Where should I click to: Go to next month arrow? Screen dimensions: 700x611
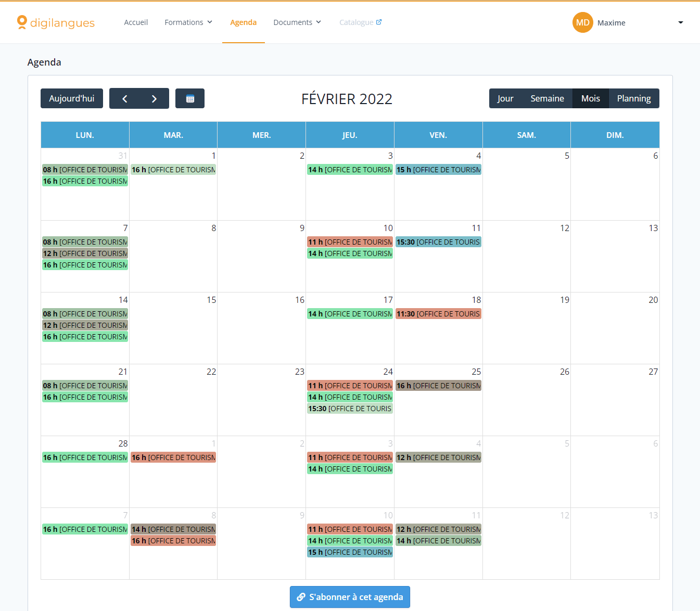coord(154,99)
